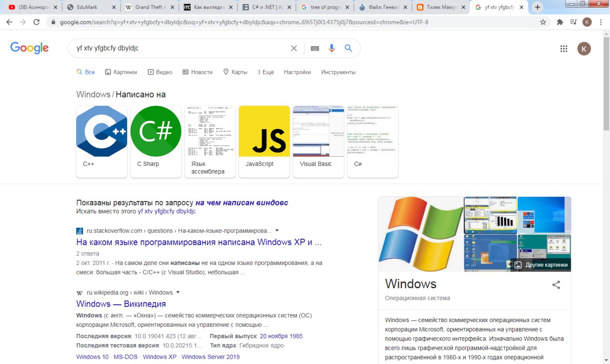
Task: Expand wikipedia result options arrow
Action: coord(178,293)
